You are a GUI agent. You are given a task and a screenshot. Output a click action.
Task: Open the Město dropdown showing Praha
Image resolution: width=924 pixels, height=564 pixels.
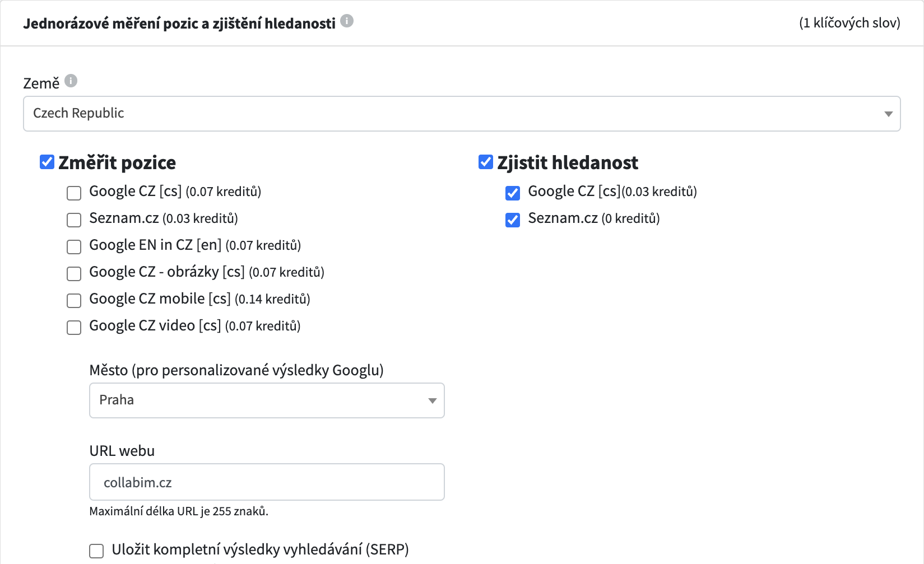tap(267, 400)
